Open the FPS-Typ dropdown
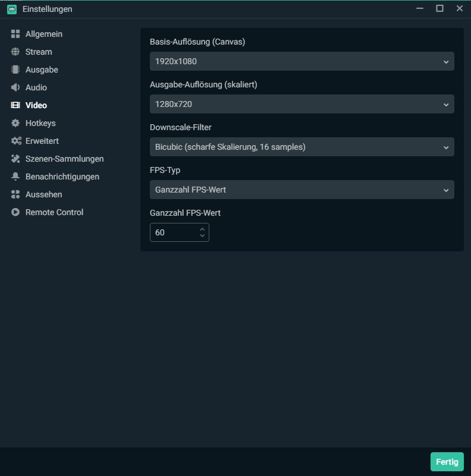The image size is (471, 476). tap(302, 190)
